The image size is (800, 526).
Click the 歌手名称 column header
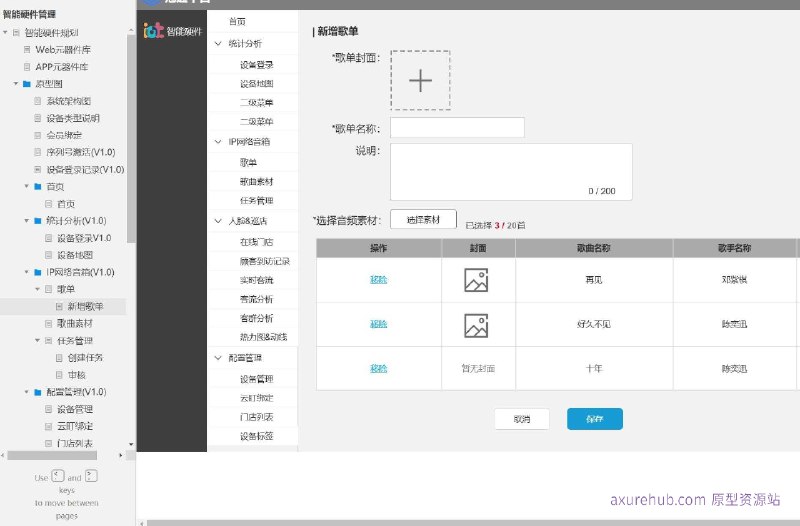pyautogui.click(x=735, y=248)
